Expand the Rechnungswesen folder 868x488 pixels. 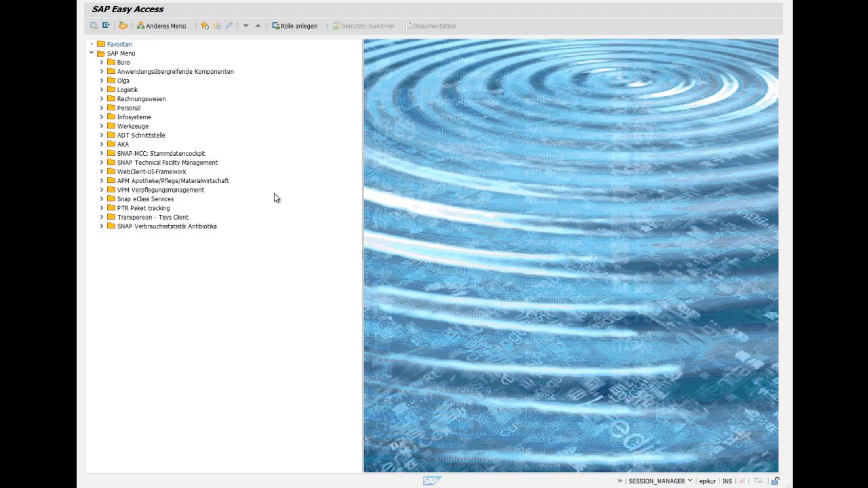tap(102, 99)
